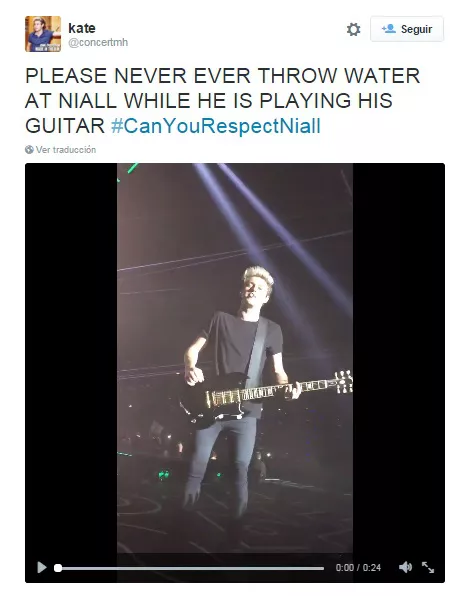The width and height of the screenshot is (470, 596).
Task: Open kate's profile avatar picture
Action: (43, 34)
